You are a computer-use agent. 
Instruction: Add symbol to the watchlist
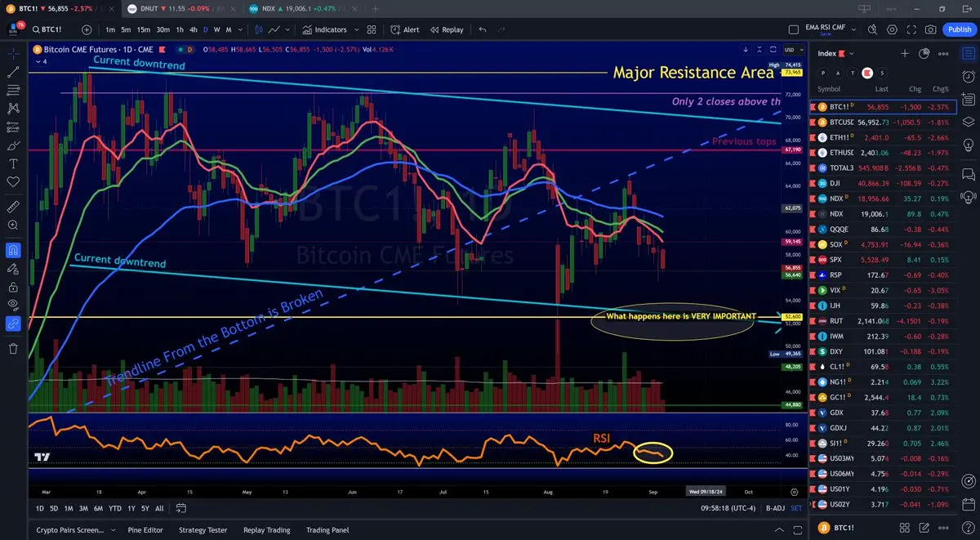coord(905,53)
